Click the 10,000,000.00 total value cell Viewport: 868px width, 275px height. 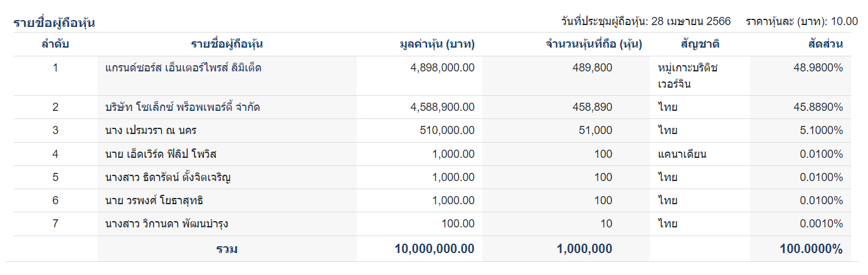434,249
